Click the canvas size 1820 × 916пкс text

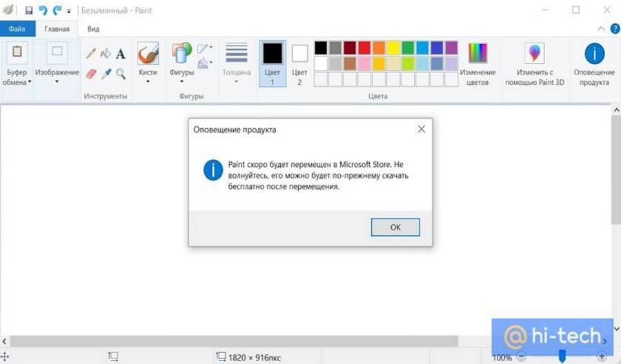pos(254,357)
